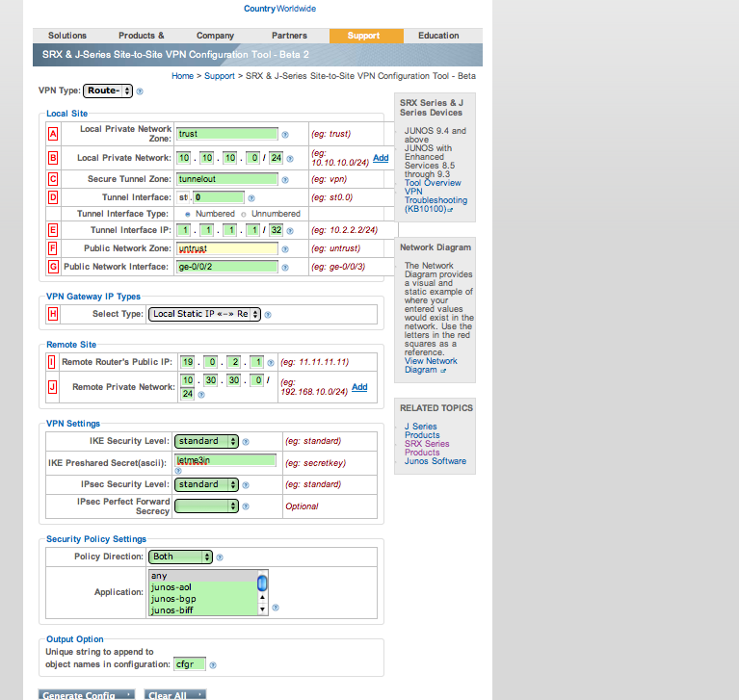Open the IPsec Perfect Forward Secrecy dropdown

(206, 506)
